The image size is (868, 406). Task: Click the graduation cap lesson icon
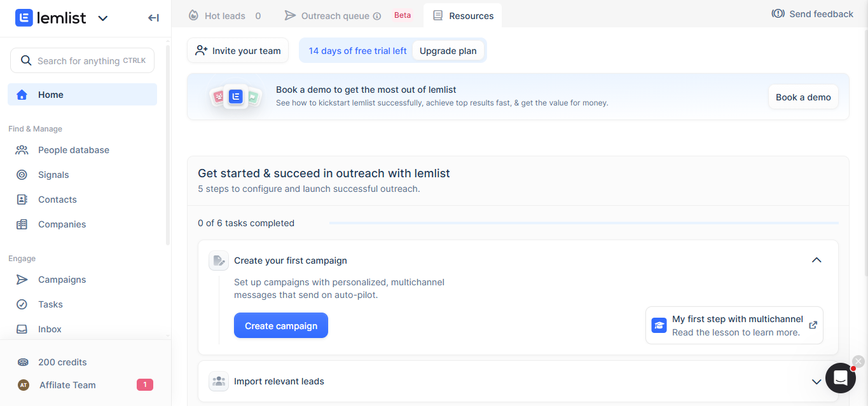[x=659, y=325]
